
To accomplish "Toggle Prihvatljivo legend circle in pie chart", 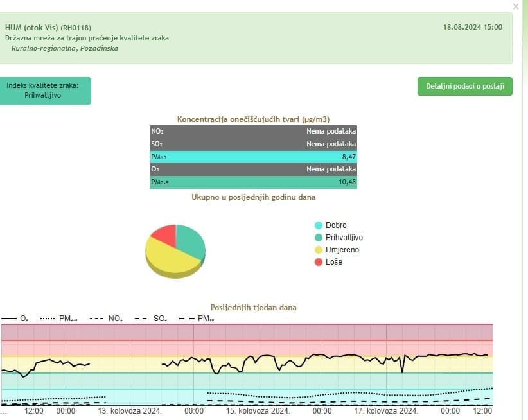I will pyautogui.click(x=318, y=238).
